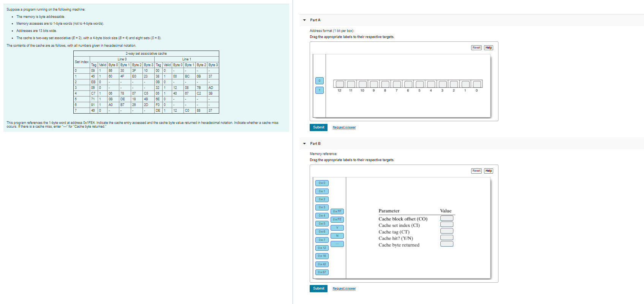Select the 0x12 label in Part B
Image resolution: width=644 pixels, height=304 pixels.
(322, 248)
